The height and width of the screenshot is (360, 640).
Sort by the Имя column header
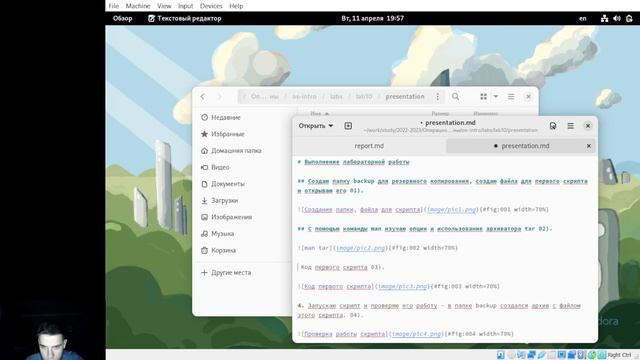[319, 114]
